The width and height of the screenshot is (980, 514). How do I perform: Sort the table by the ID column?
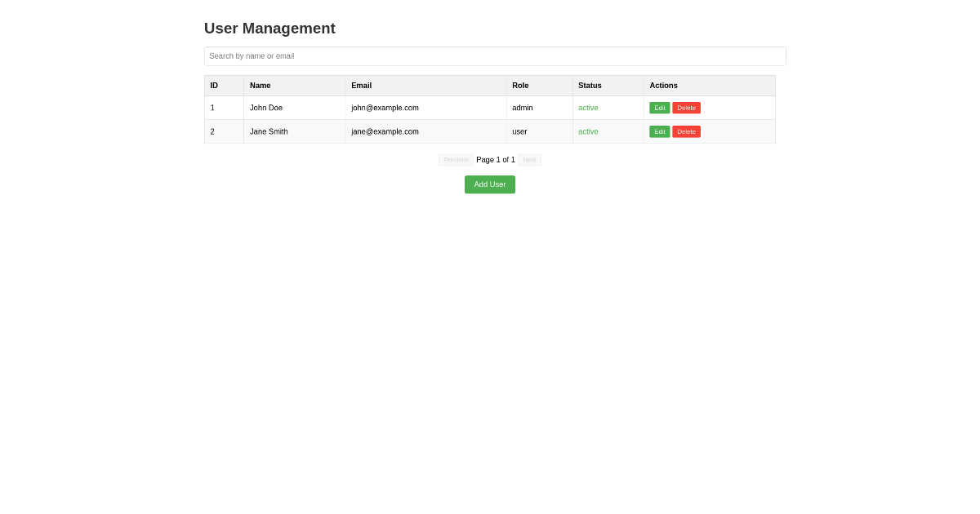pyautogui.click(x=214, y=86)
